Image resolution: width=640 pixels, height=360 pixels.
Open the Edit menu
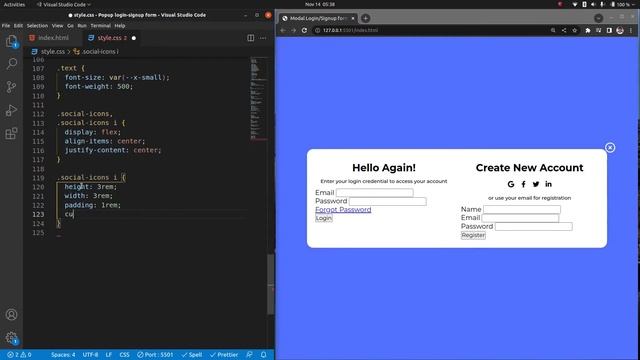tap(18, 26)
